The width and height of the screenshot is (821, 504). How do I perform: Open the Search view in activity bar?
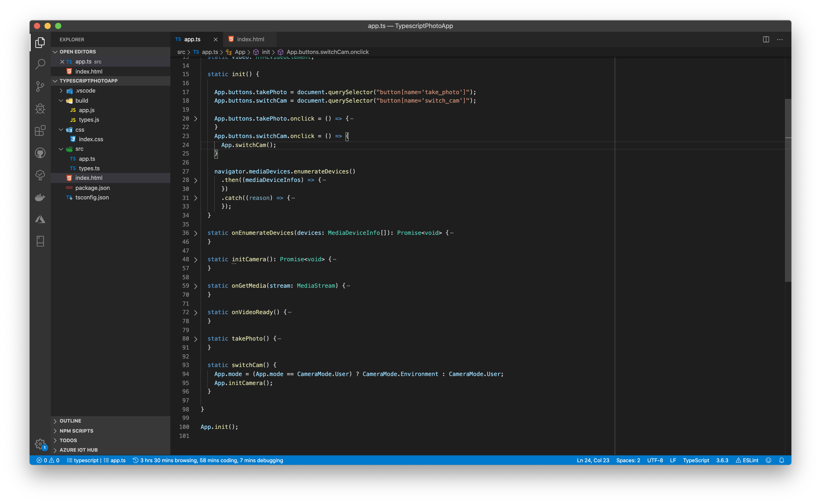40,64
